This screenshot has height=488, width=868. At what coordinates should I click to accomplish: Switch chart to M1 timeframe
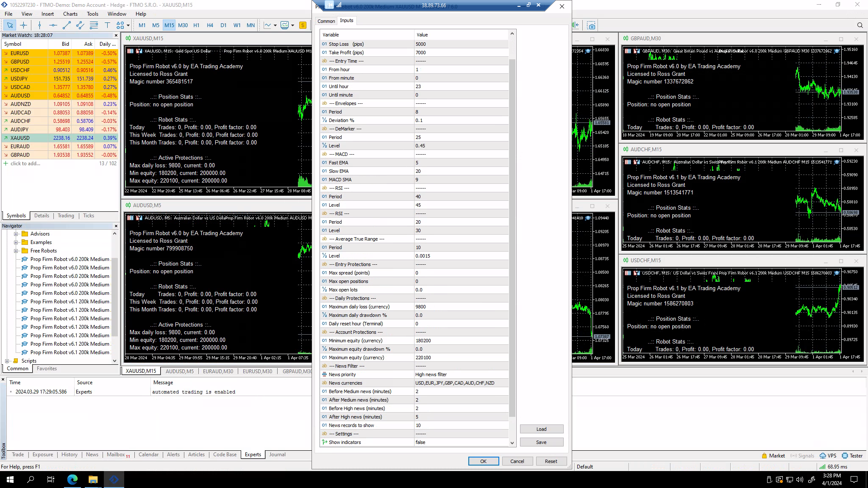[x=142, y=25]
